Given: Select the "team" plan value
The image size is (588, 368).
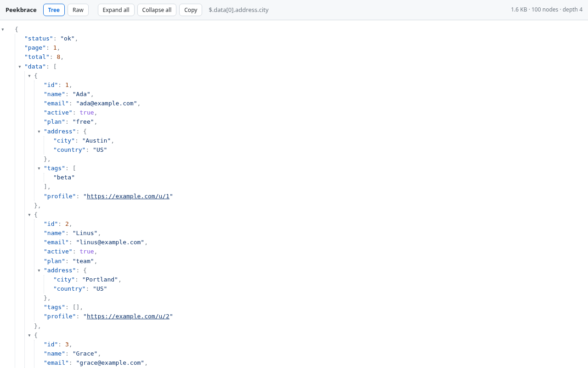Looking at the screenshot, I should [x=83, y=261].
